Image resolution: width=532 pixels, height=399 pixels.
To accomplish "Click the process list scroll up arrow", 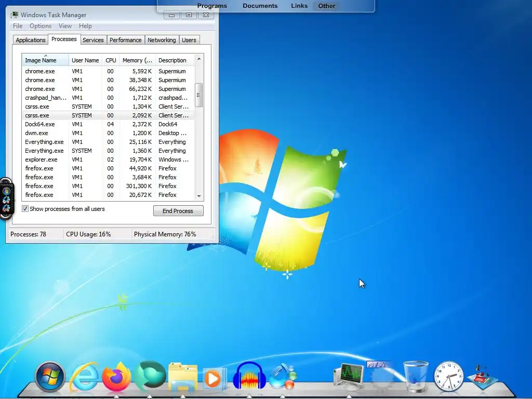I will pos(199,59).
